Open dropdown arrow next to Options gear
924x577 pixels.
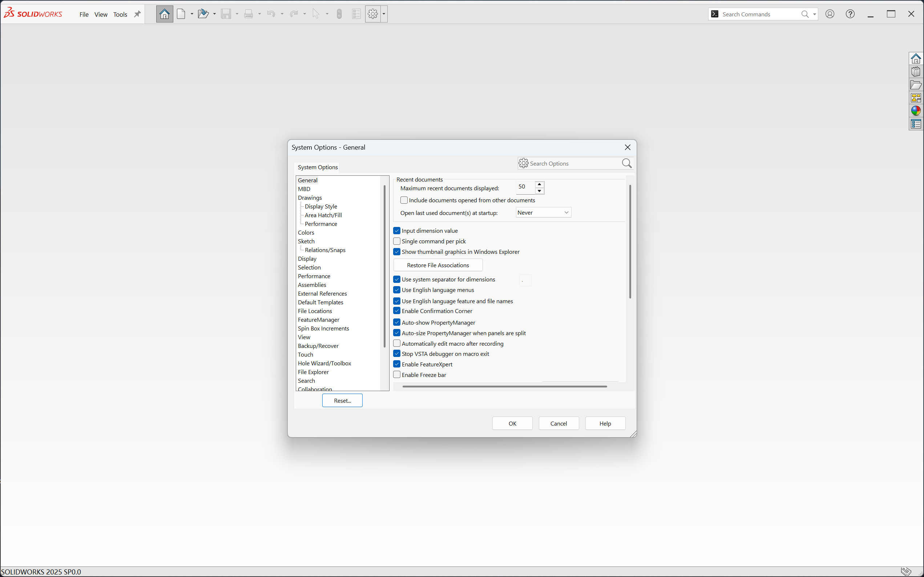click(x=384, y=14)
